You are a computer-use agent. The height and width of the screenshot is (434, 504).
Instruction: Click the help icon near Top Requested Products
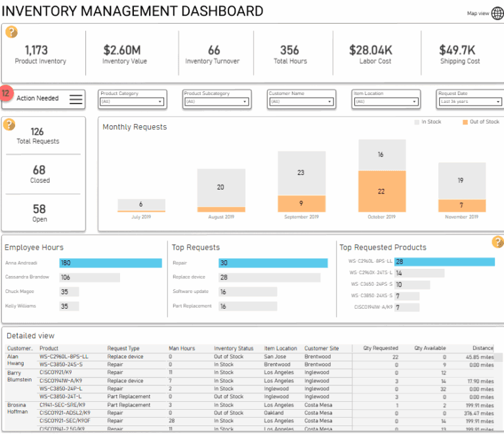pyautogui.click(x=497, y=242)
